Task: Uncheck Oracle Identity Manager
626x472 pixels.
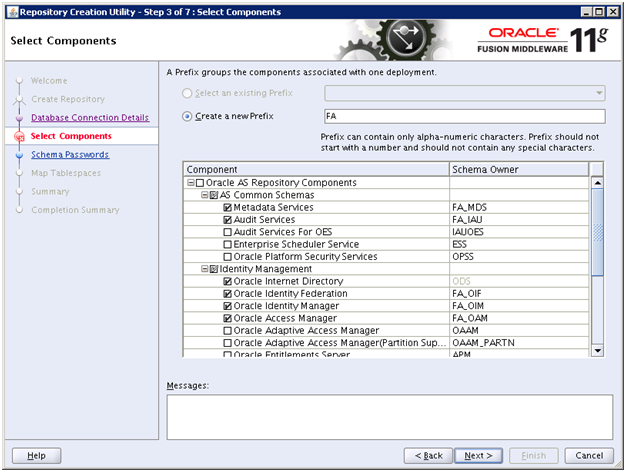Action: 228,306
